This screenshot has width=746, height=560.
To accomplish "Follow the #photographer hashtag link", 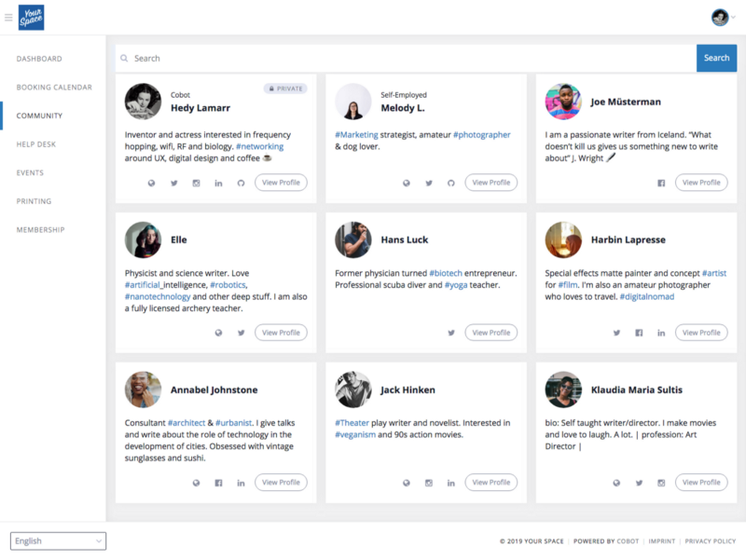I will [x=481, y=134].
